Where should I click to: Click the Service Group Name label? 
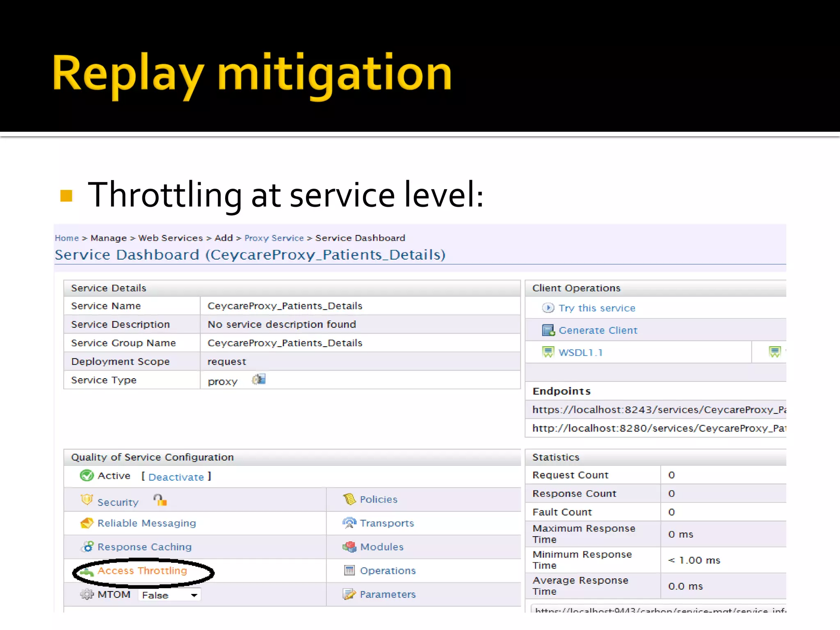123,343
